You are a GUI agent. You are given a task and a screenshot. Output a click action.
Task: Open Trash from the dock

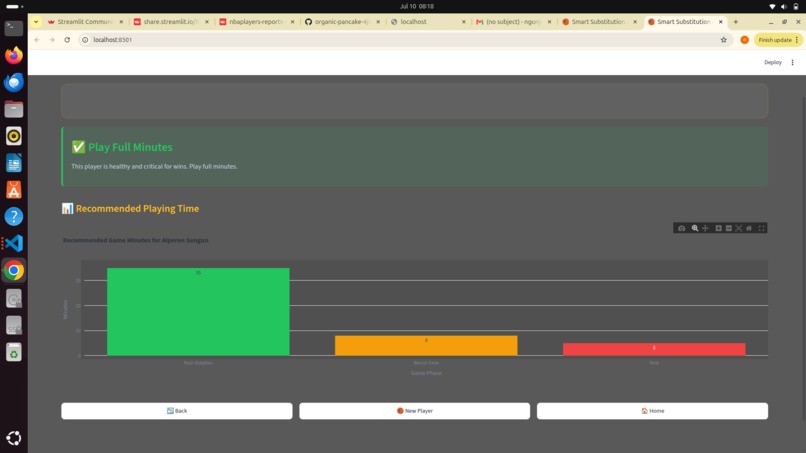14,352
